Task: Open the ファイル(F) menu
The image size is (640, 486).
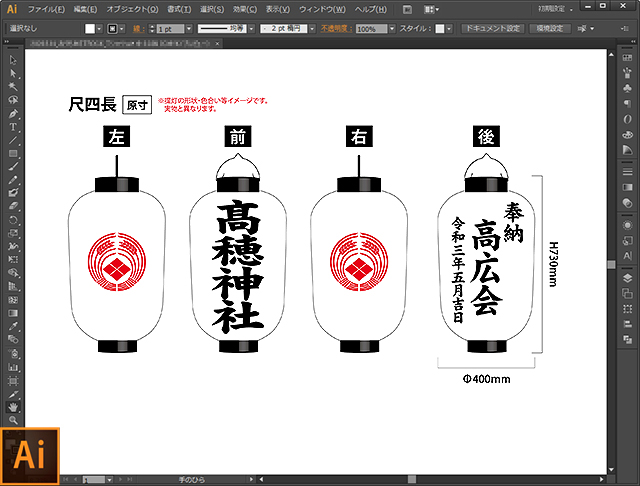Action: click(46, 9)
